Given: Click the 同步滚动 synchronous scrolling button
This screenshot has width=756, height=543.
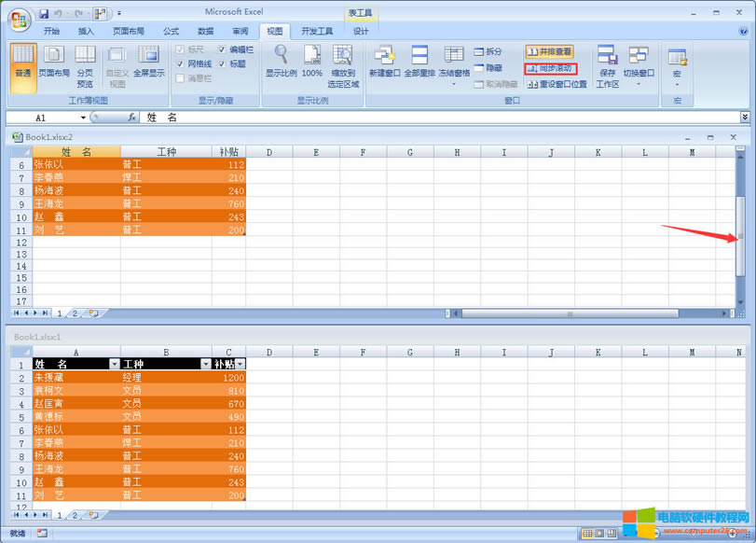Looking at the screenshot, I should tap(551, 68).
